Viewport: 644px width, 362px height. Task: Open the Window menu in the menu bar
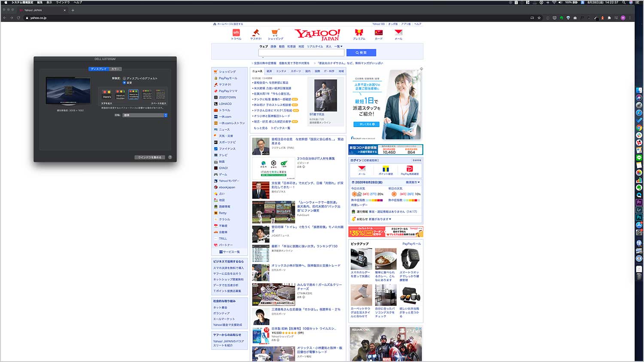point(63,2)
